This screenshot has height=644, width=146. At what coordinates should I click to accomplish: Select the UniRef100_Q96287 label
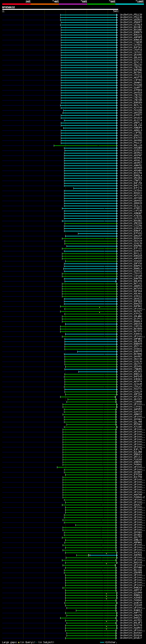pyautogui.click(x=131, y=236)
